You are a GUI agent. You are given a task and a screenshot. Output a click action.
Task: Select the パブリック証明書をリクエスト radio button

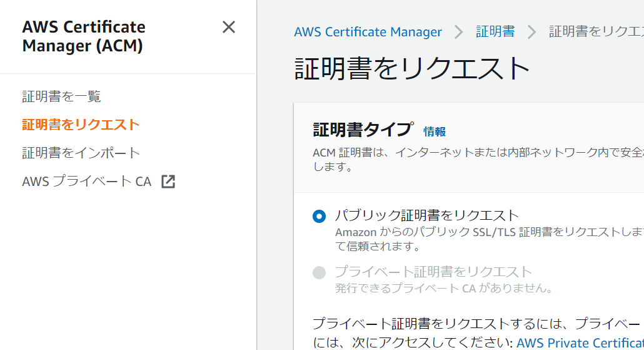[319, 217]
